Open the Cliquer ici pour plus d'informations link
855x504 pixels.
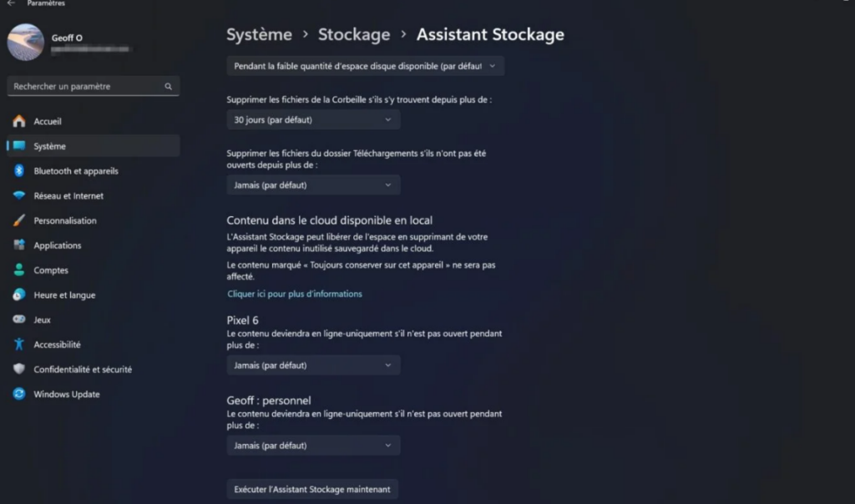pos(295,294)
